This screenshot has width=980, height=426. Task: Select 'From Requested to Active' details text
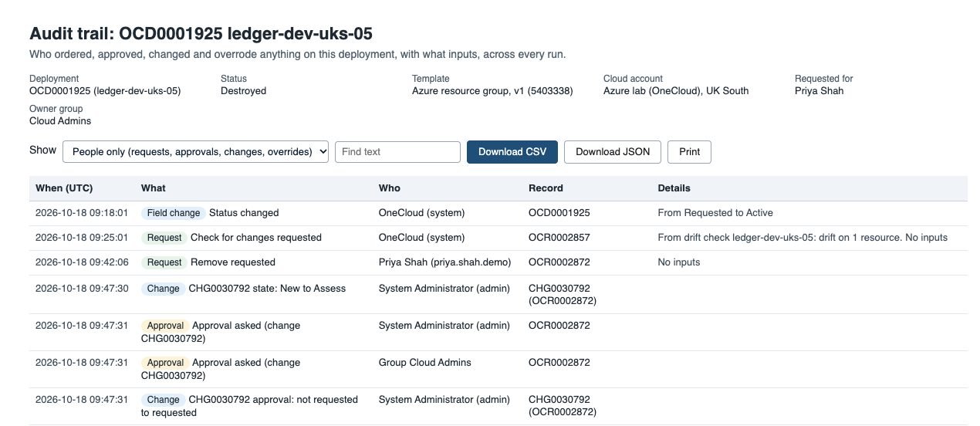(x=715, y=213)
